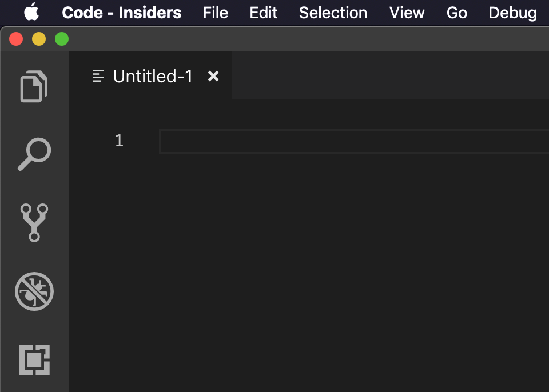Open the Debug bug panel
This screenshot has width=549, height=392.
[34, 291]
